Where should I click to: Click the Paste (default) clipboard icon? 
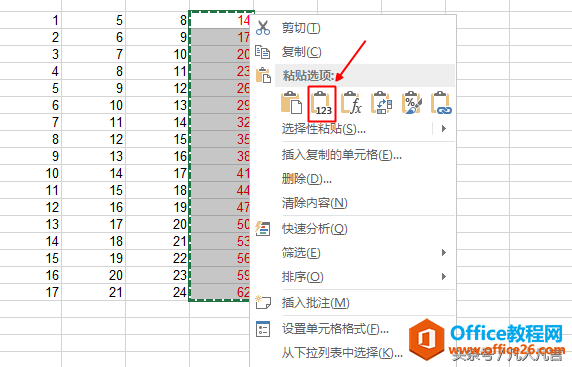coord(291,103)
